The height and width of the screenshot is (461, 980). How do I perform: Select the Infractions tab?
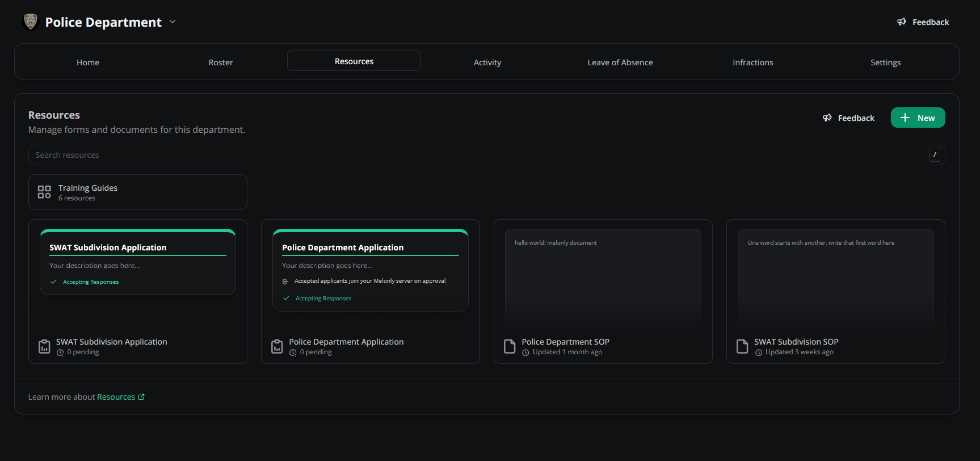752,62
